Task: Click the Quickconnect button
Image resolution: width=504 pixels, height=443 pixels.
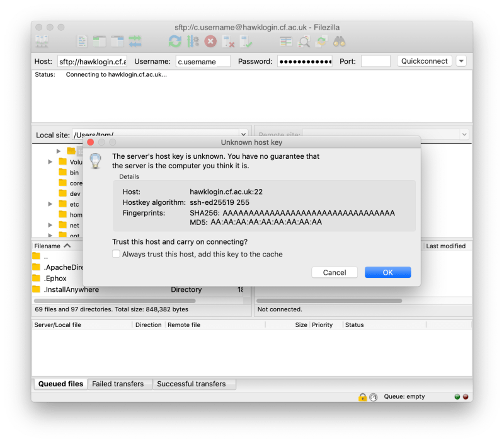Action: (x=424, y=61)
